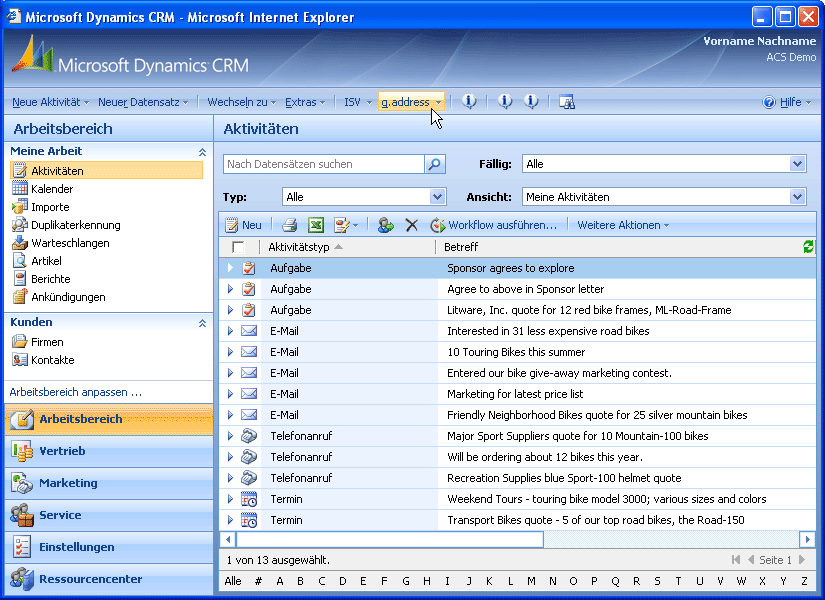The height and width of the screenshot is (600, 825).
Task: Switch to Einstellungen area
Action: tap(109, 547)
